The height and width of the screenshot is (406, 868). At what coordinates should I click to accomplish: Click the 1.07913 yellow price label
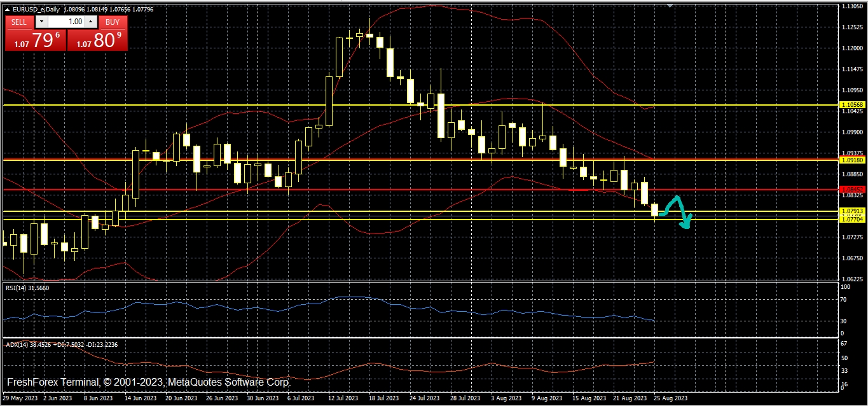[x=852, y=211]
